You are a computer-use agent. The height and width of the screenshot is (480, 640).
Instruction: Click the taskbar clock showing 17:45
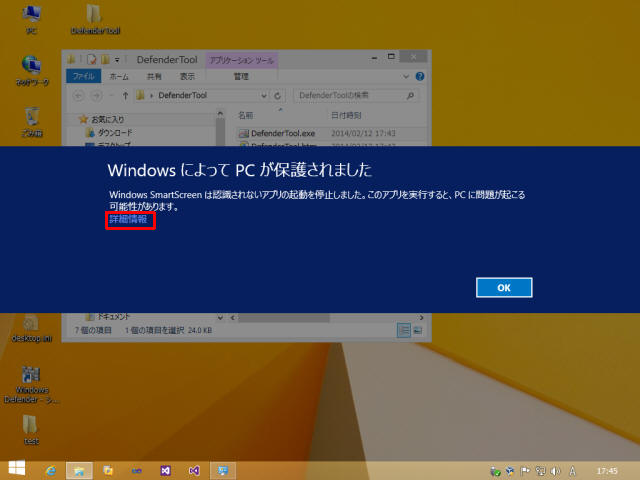tap(607, 471)
